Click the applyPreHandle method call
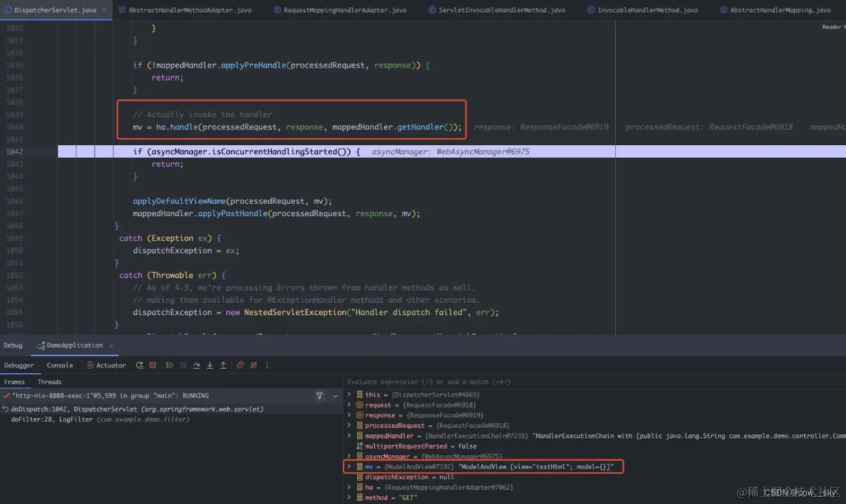 click(254, 65)
